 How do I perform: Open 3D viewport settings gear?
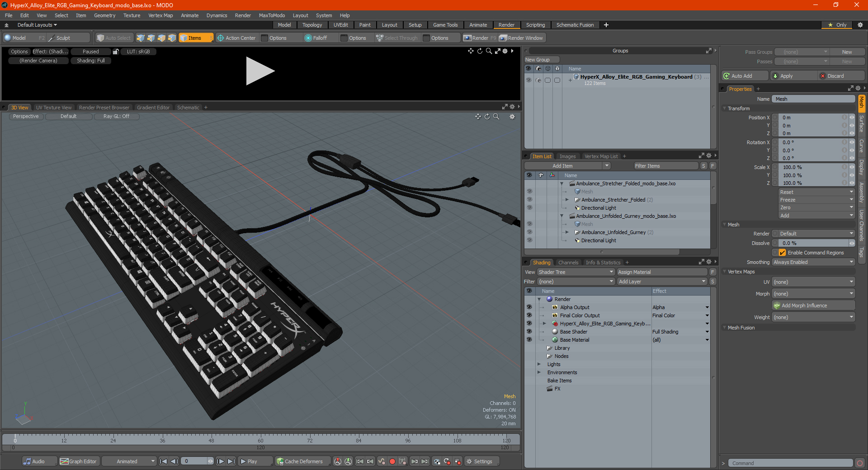[512, 117]
